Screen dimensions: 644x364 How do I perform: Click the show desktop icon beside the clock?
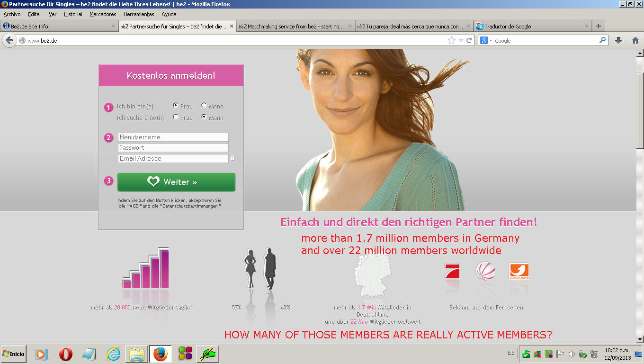[638, 354]
